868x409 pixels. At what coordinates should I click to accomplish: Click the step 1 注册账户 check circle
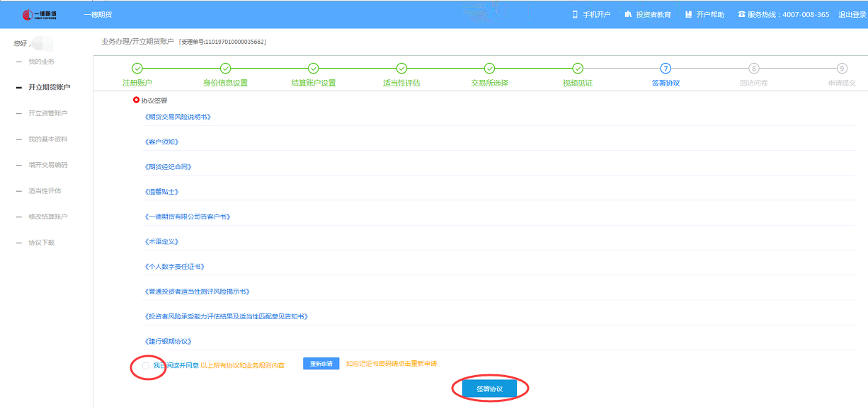pyautogui.click(x=137, y=69)
